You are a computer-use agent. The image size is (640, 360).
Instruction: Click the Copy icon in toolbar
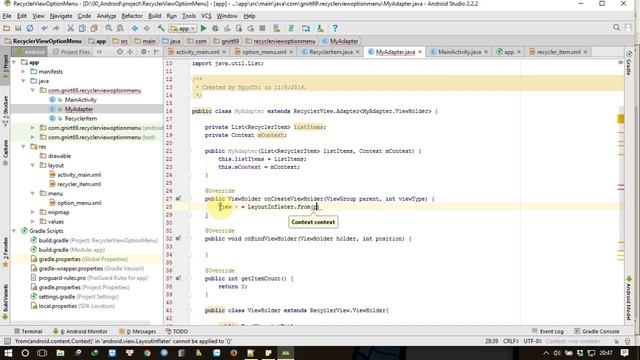pos(82,28)
